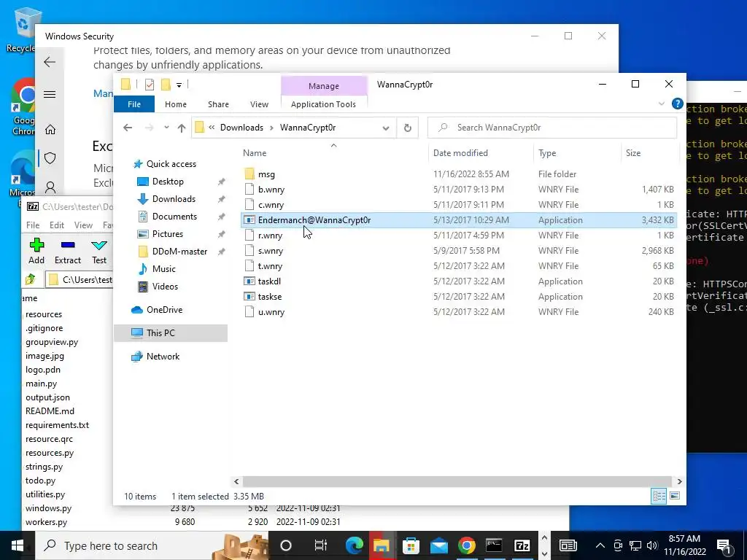The width and height of the screenshot is (747, 560).
Task: Click the Up to Downloads arrow
Action: tap(181, 128)
